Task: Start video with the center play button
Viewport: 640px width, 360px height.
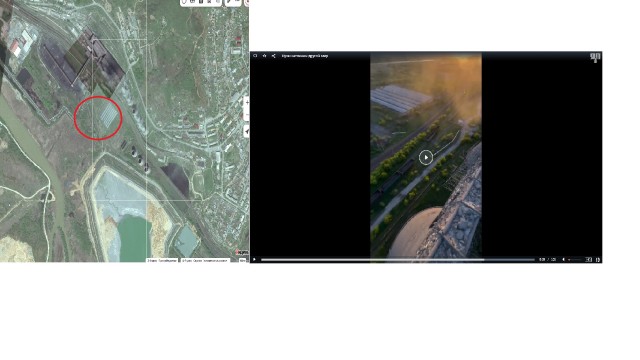Action: 426,157
